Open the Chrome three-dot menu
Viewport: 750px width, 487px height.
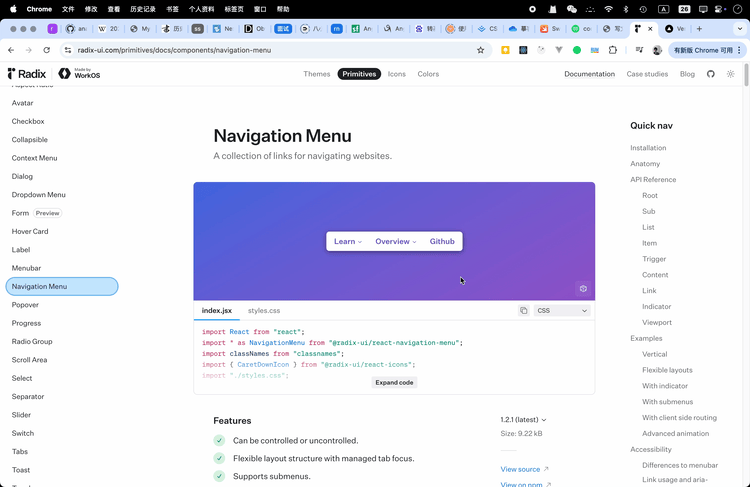click(x=739, y=50)
